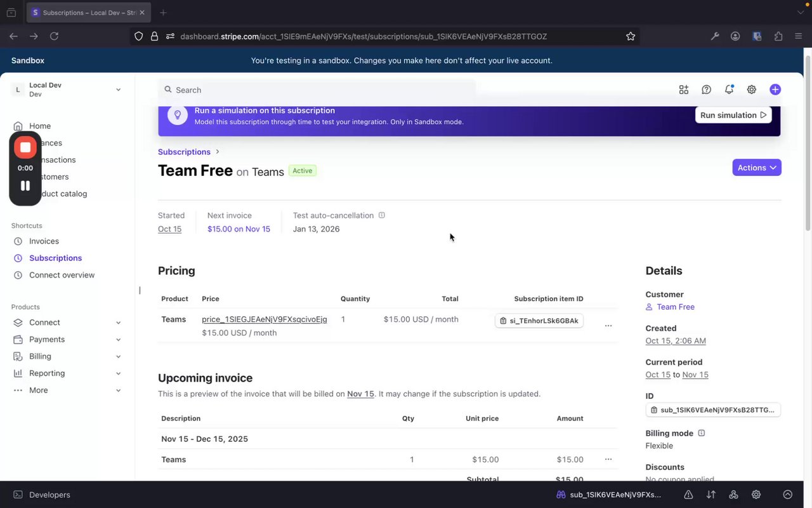This screenshot has width=812, height=508.
Task: Go to Home in the sidebar
Action: 40,126
